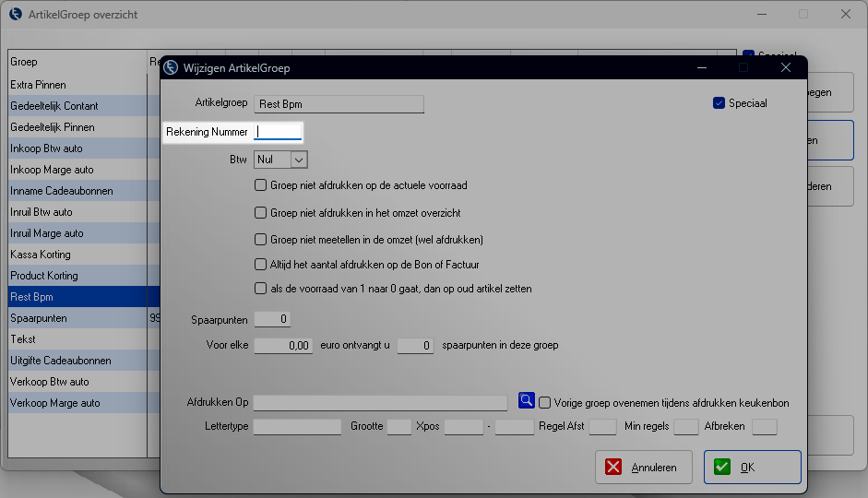Close the Wijzigen ArtikelGroep dialog

(x=785, y=67)
